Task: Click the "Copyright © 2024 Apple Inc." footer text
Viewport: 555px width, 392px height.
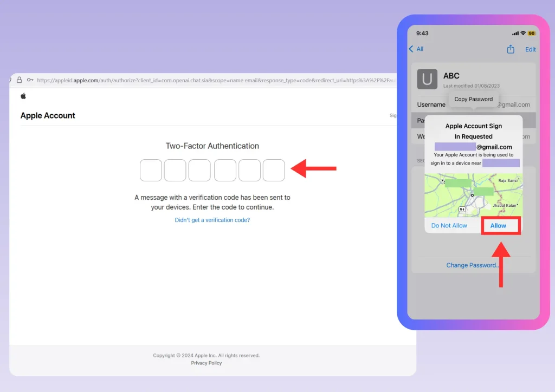Action: coord(206,355)
